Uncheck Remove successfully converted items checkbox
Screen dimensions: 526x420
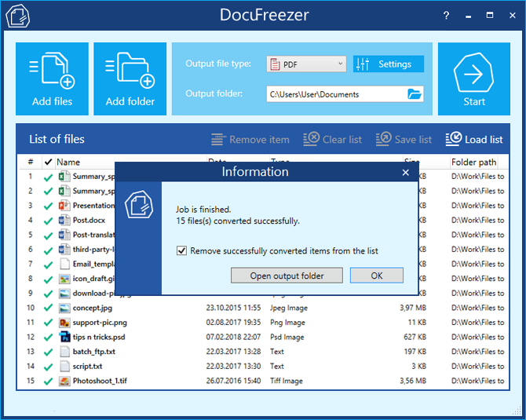(x=181, y=250)
